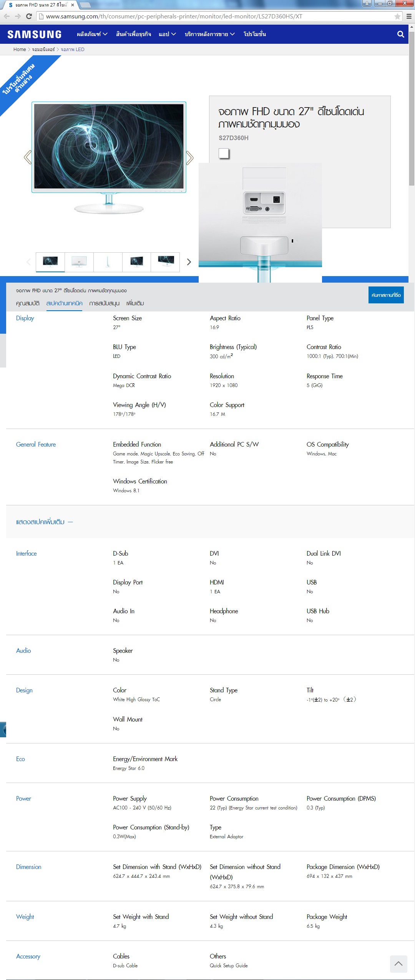Jump to top with up-arrow button
415x980 pixels.
(398, 964)
